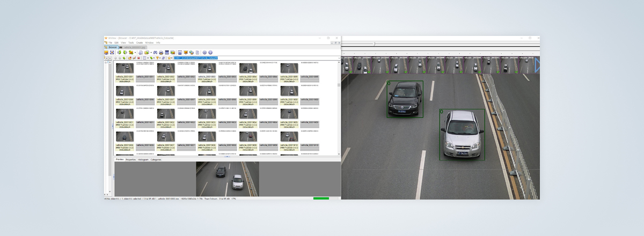This screenshot has height=236, width=644.
Task: Open the Create menu in XnView
Action: [140, 42]
